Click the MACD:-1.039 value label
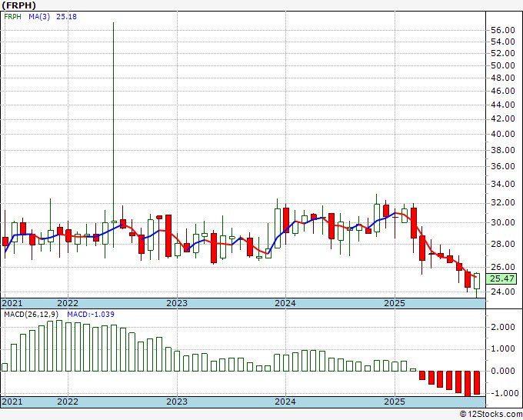Image resolution: width=523 pixels, height=420 pixels. (91, 315)
